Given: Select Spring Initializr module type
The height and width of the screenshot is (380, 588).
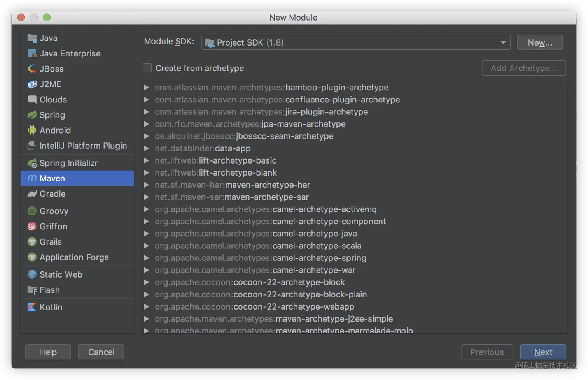Looking at the screenshot, I should (77, 163).
